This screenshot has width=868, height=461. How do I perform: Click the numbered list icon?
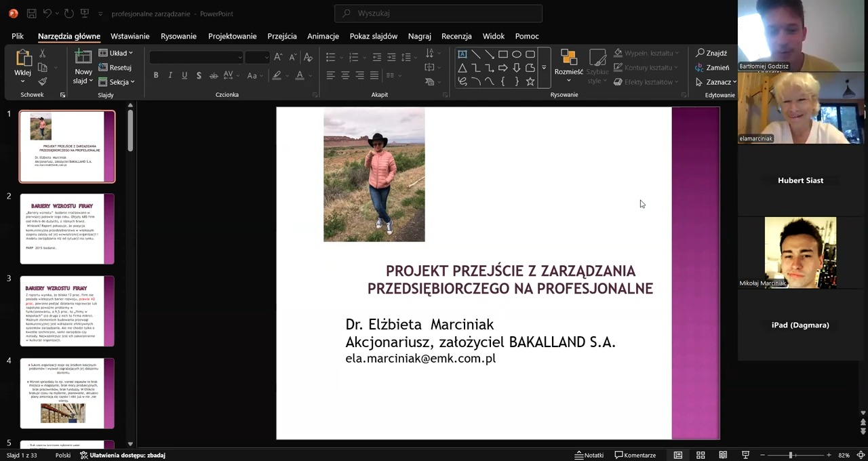(x=353, y=57)
